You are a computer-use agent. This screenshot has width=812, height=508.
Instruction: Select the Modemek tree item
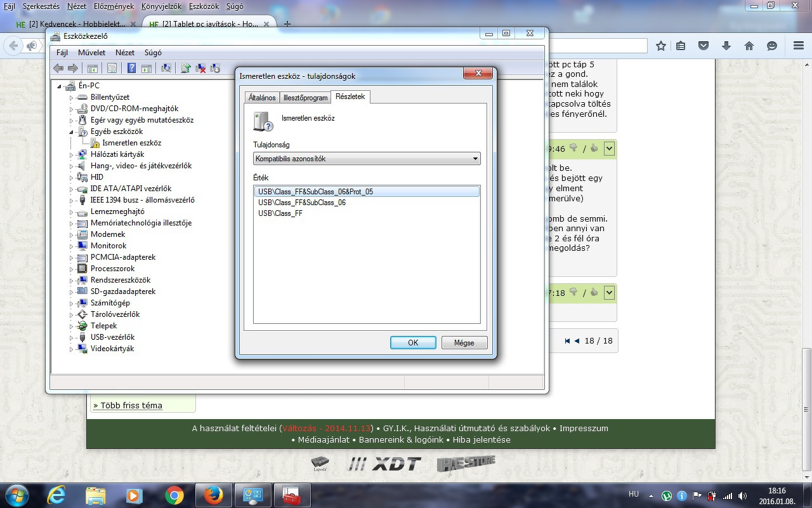[x=108, y=234]
